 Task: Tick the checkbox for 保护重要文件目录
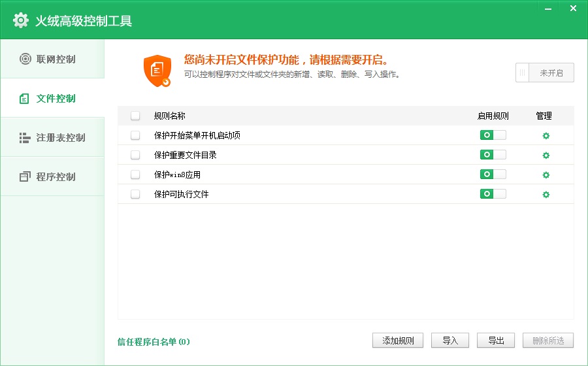(x=135, y=156)
